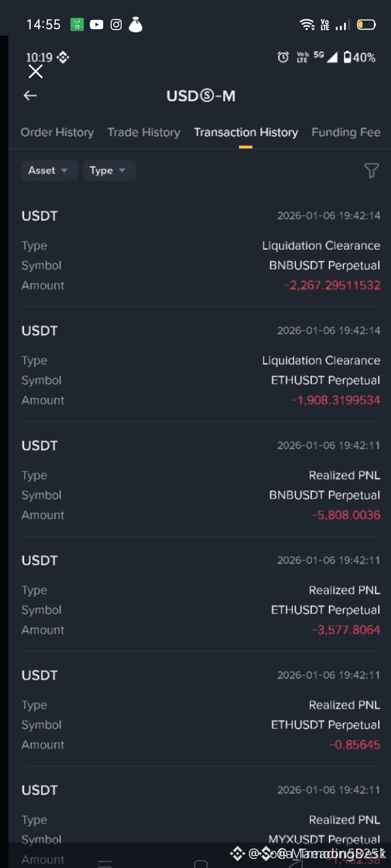391x868 pixels.
Task: Switch to Order History tab
Action: [x=57, y=133]
